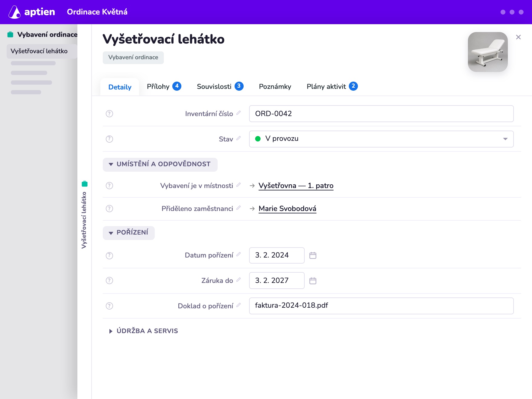Open the Poznámky tab

pyautogui.click(x=275, y=86)
